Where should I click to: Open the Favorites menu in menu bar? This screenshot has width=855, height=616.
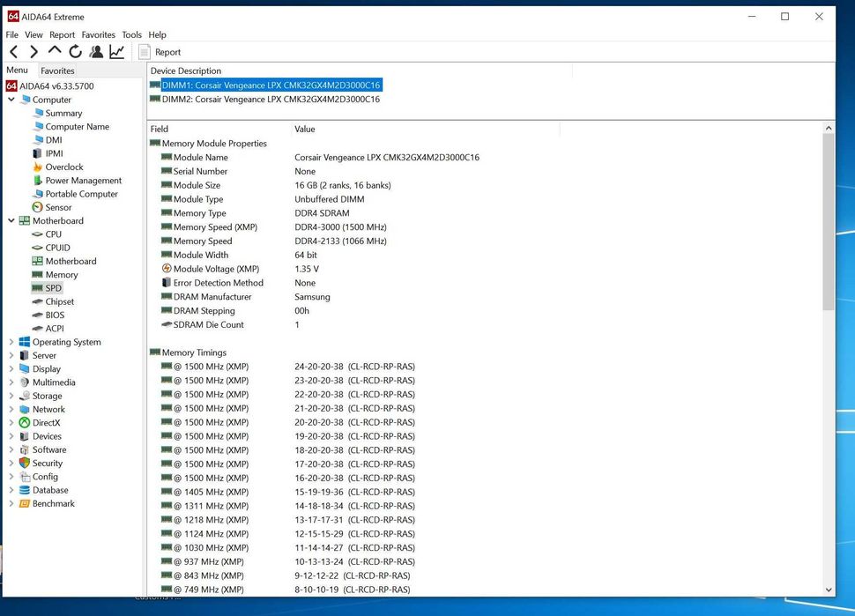click(98, 35)
